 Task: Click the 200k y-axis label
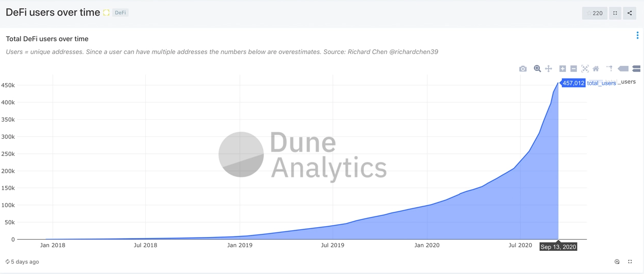click(8, 171)
